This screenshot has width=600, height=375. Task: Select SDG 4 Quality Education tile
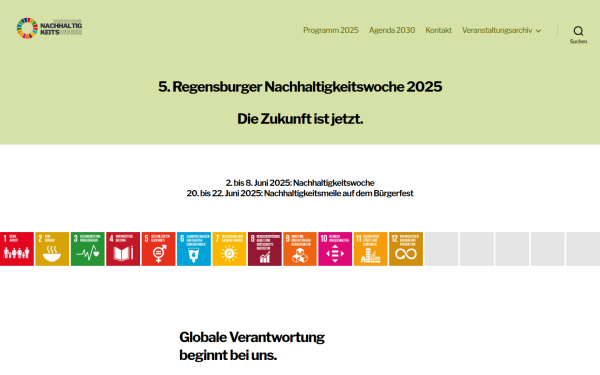[x=123, y=249]
